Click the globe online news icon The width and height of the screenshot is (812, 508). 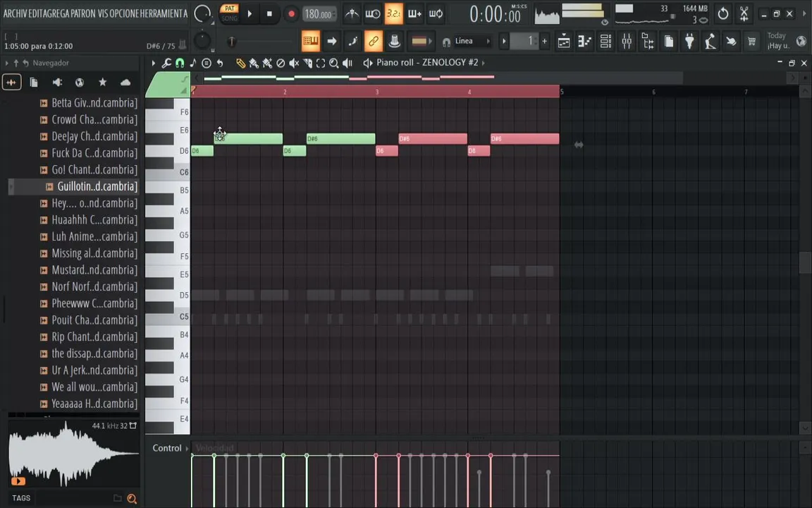click(x=801, y=42)
